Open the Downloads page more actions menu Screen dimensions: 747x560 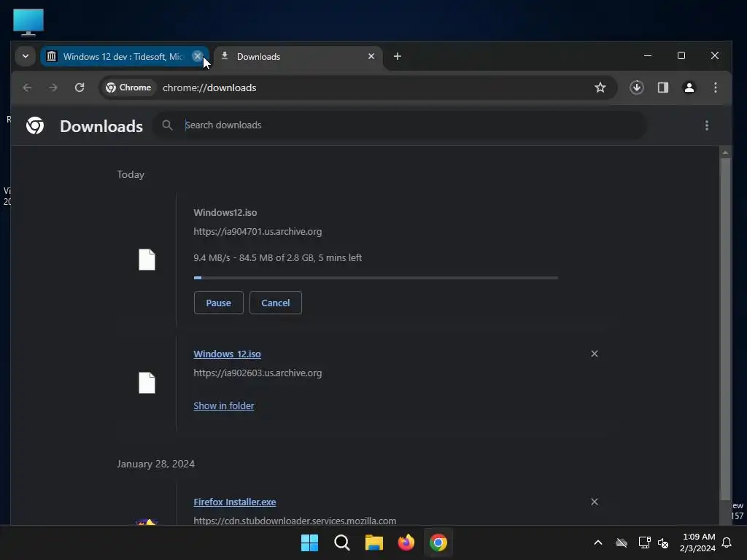click(706, 125)
